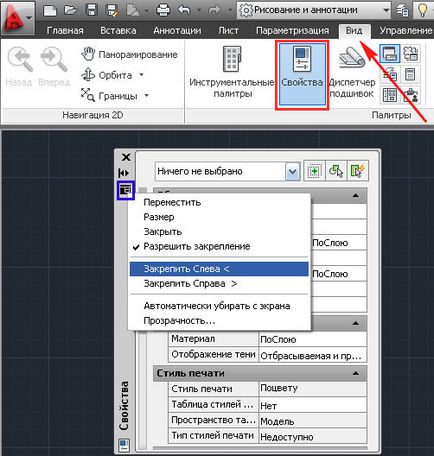Click the Материал value ПоСлою cell
The image size is (434, 456).
312,339
